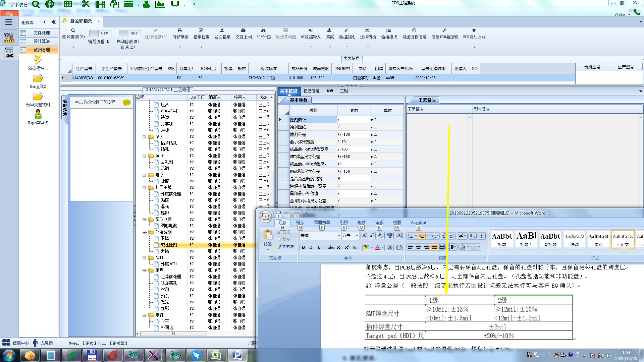Viewport: 644px width, 362px height.
Task: Click the Word font color button
Action: point(377,247)
